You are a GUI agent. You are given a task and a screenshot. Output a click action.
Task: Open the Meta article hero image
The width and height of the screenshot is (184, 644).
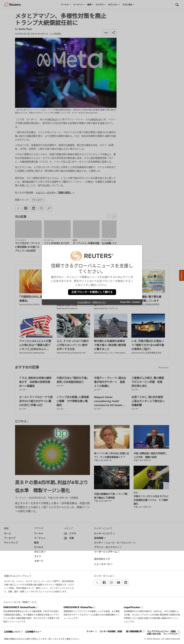[66, 73]
